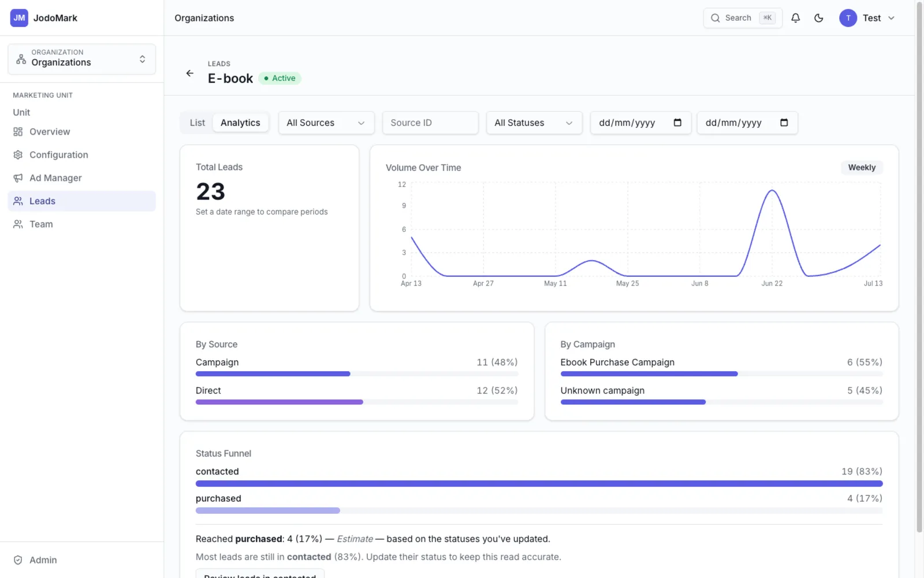Viewport: 924px width, 578px height.
Task: Click the Active status badge
Action: [280, 78]
